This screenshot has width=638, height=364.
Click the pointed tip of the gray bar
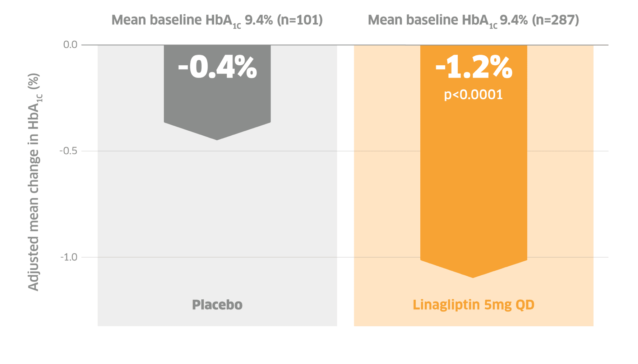[217, 138]
